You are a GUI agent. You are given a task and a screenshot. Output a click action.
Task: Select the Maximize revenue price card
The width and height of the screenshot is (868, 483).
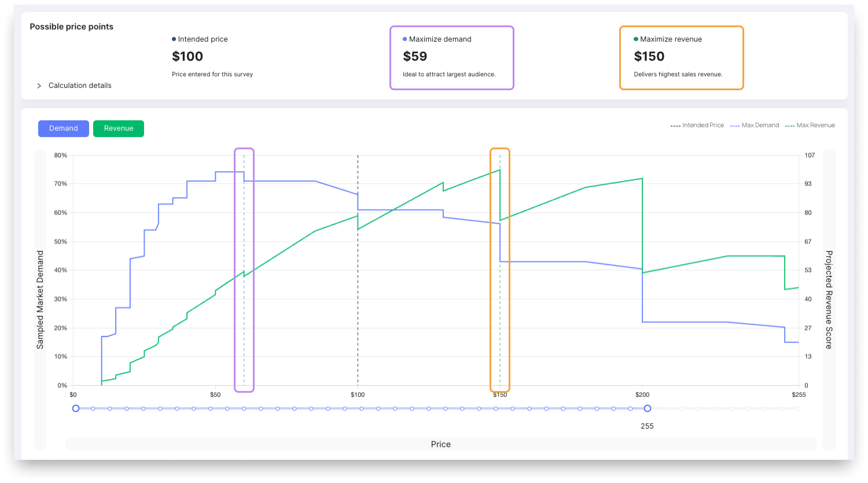coord(681,58)
